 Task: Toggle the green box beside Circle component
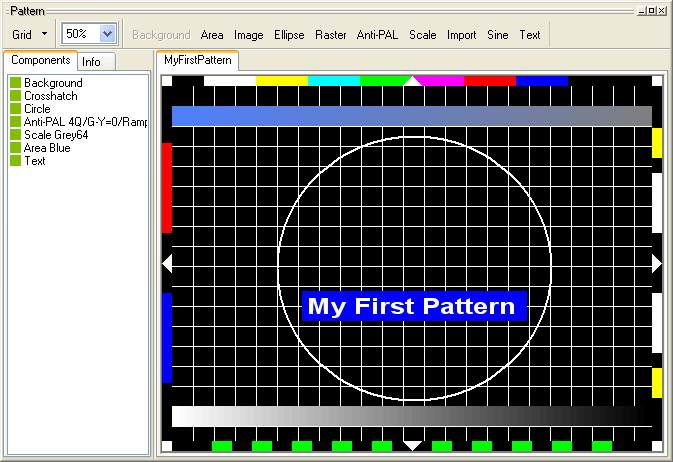pos(16,109)
